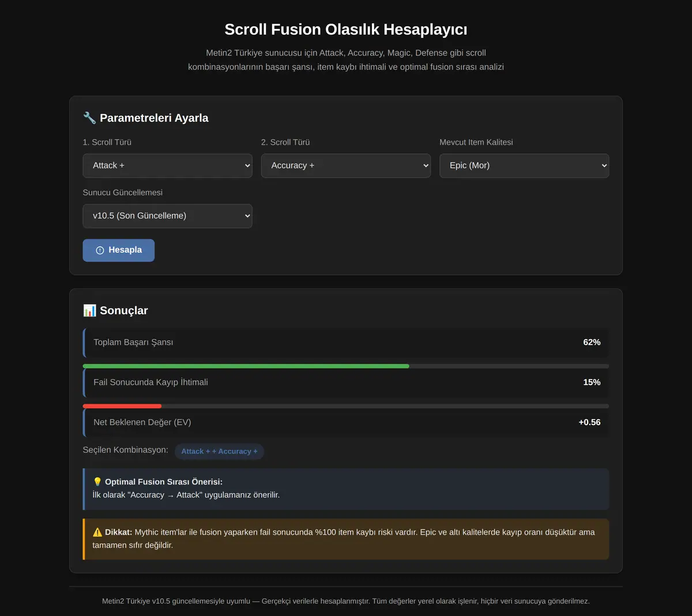Click the Optimal Fusion Sırası Önerisi heading
This screenshot has width=692, height=616.
coord(164,482)
